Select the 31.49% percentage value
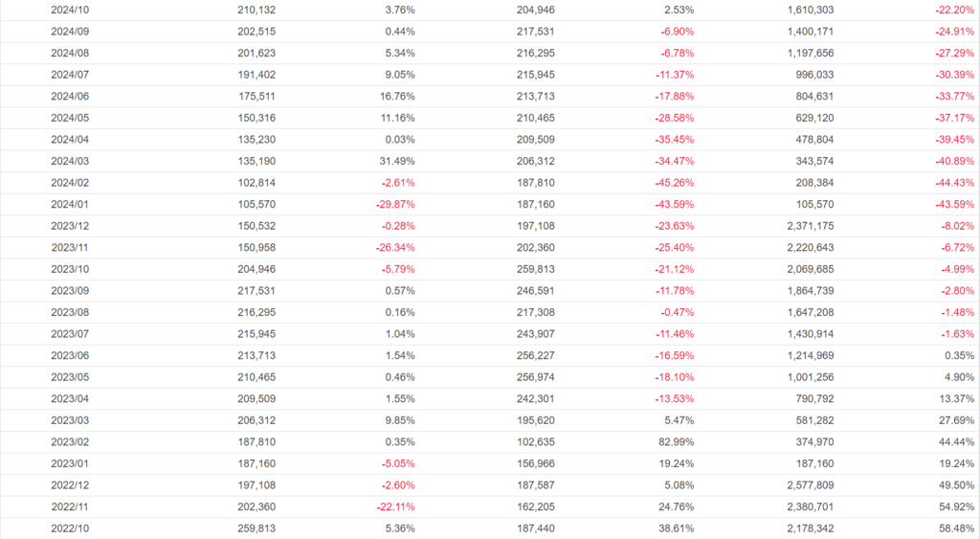 [397, 161]
